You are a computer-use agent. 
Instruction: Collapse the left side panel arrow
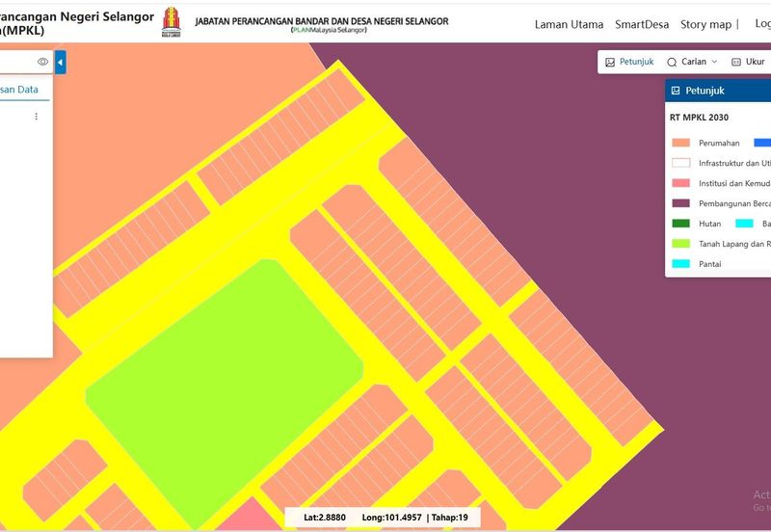61,63
